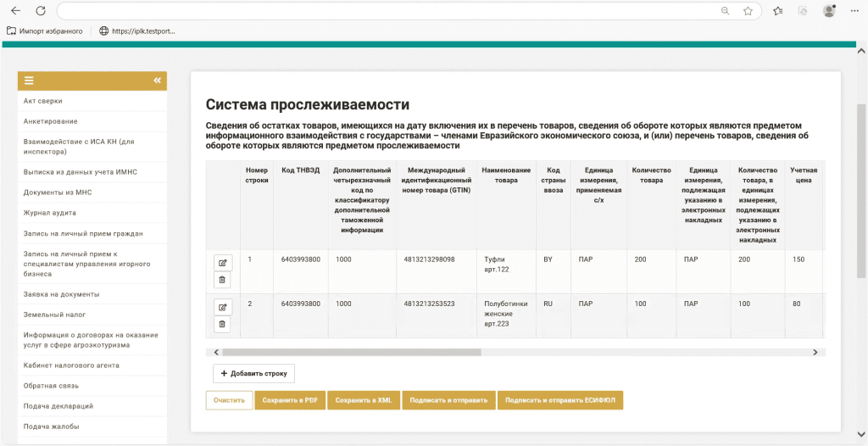868x446 pixels.
Task: Open the browser profile avatar
Action: [829, 11]
